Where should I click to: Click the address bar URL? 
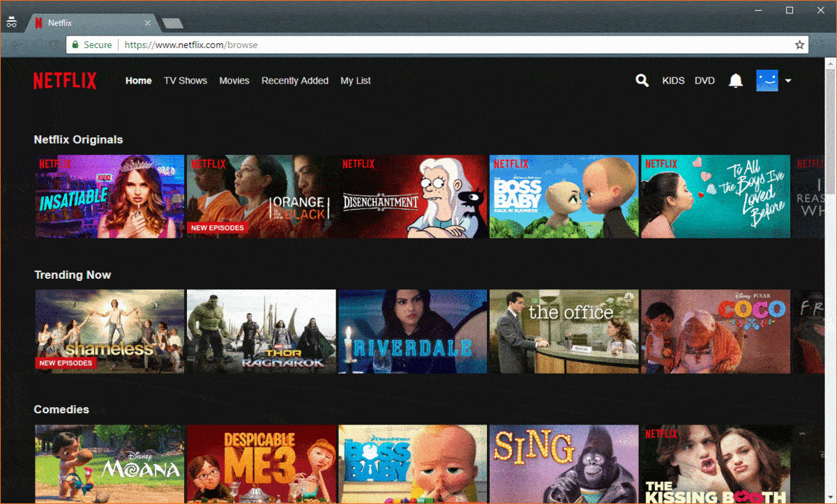191,45
